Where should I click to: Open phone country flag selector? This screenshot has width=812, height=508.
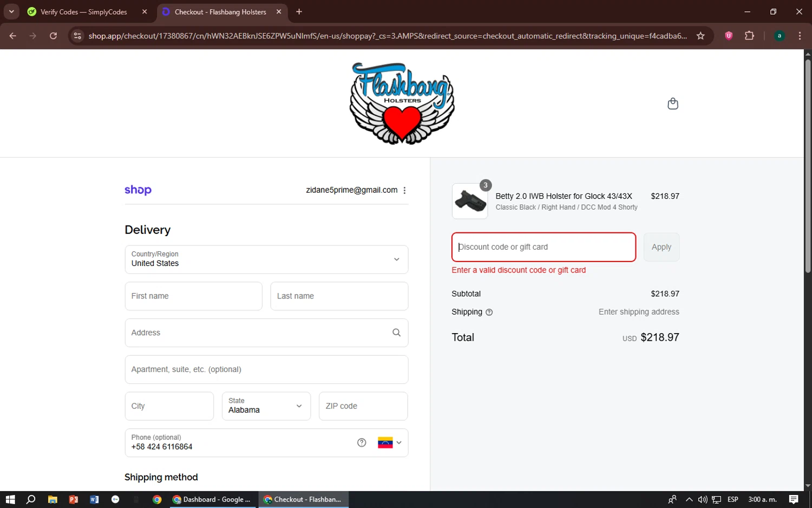[x=390, y=442]
